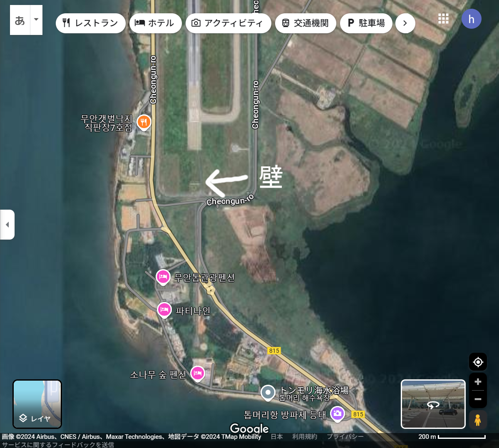
Task: Open the input method dropdown arrow
Action: point(36,20)
